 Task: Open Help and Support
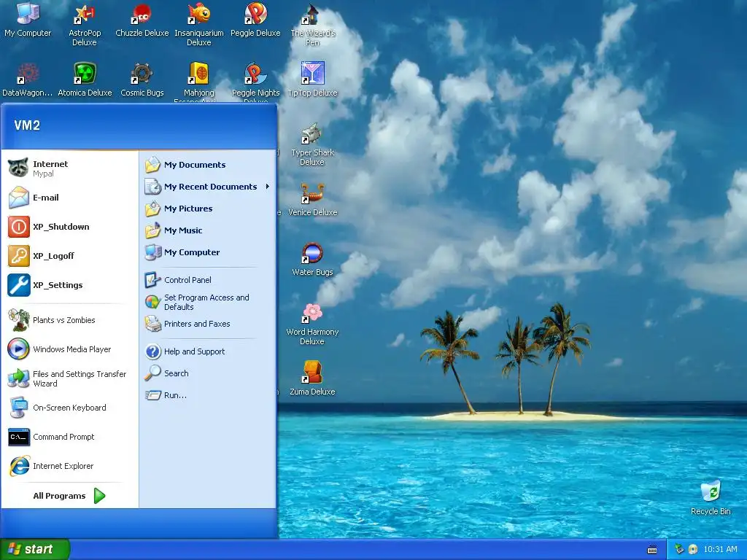coord(208,351)
